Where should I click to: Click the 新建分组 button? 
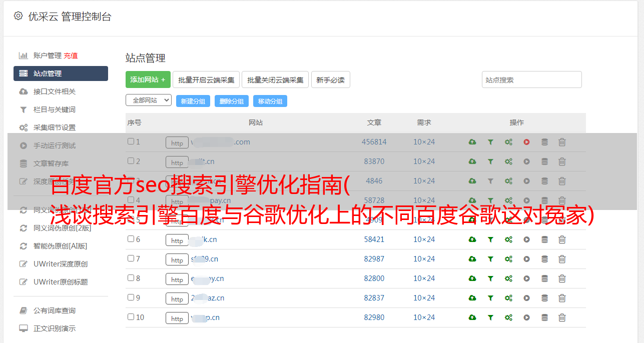(193, 101)
